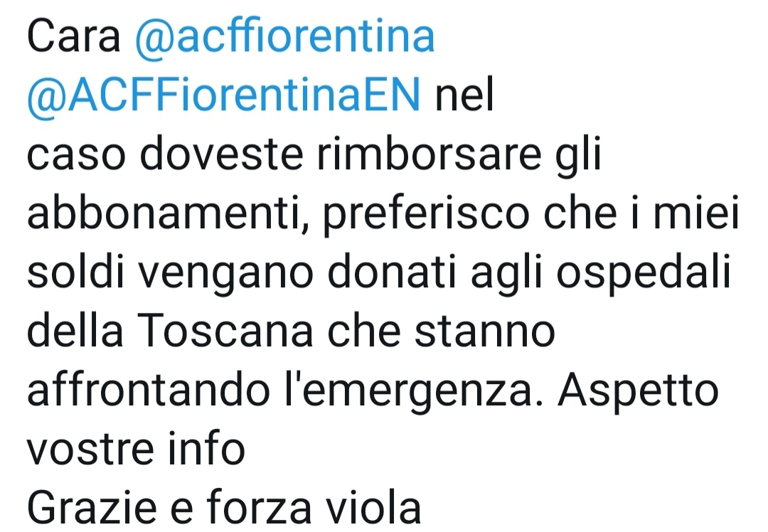Click the word "ospedali" in the tweet
This screenshot has height=532, width=768.
643,274
